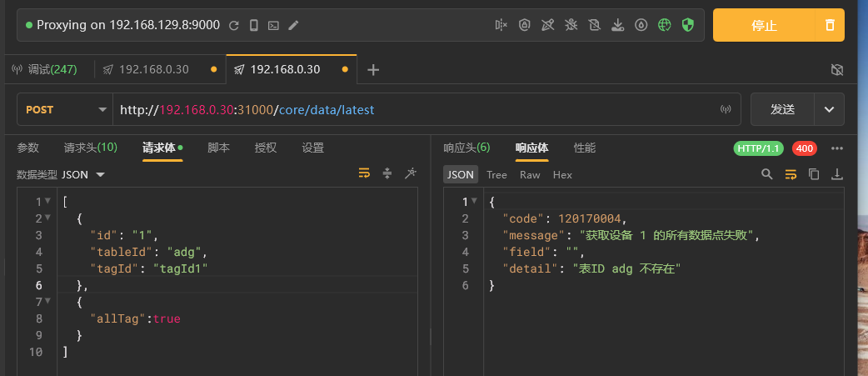The height and width of the screenshot is (376, 868).
Task: Click the terminal console icon beside proxy address
Action: point(273,25)
